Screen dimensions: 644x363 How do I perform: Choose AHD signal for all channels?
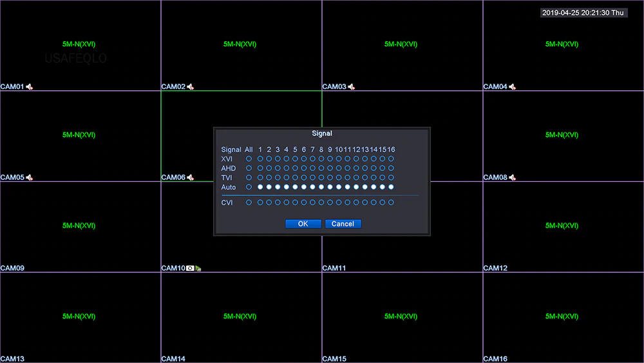249,168
